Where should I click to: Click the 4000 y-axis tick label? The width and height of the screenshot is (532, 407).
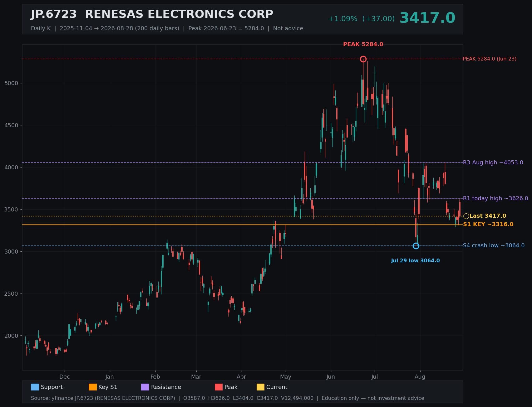tap(12, 167)
